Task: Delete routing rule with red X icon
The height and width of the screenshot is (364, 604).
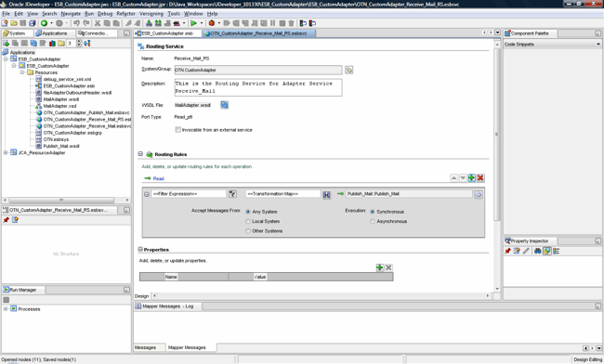Action: 480,177
